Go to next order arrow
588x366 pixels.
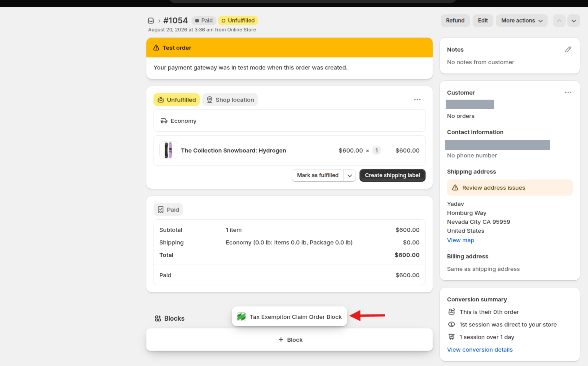(x=574, y=21)
